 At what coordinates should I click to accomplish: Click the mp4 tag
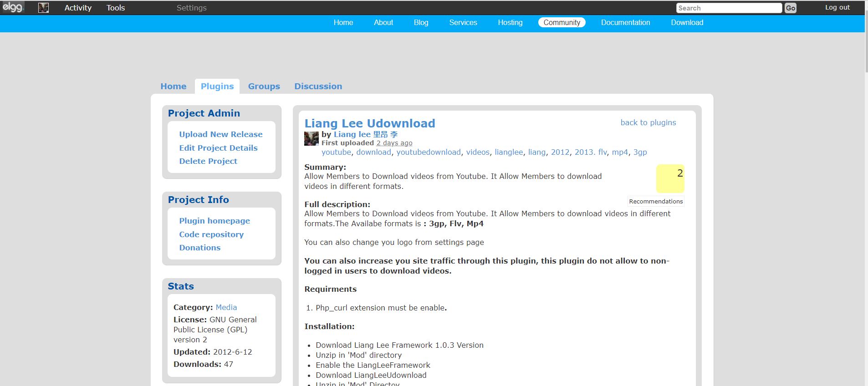620,152
